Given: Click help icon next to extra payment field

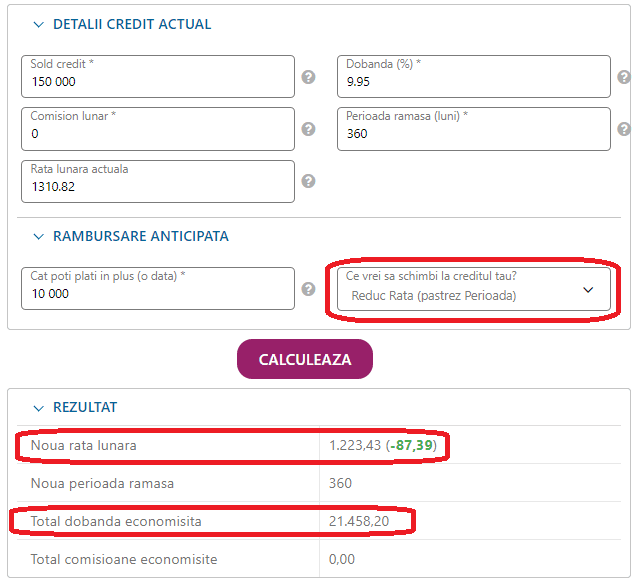Looking at the screenshot, I should (x=309, y=289).
